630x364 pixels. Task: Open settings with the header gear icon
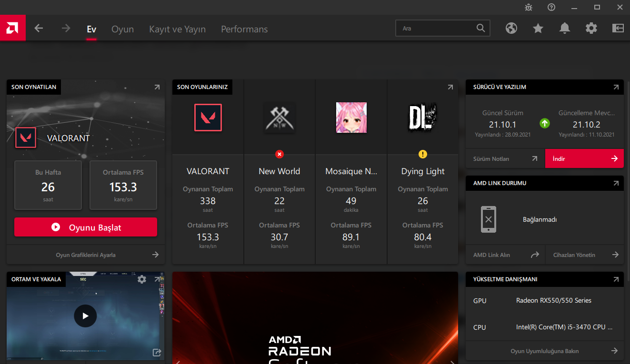[591, 28]
